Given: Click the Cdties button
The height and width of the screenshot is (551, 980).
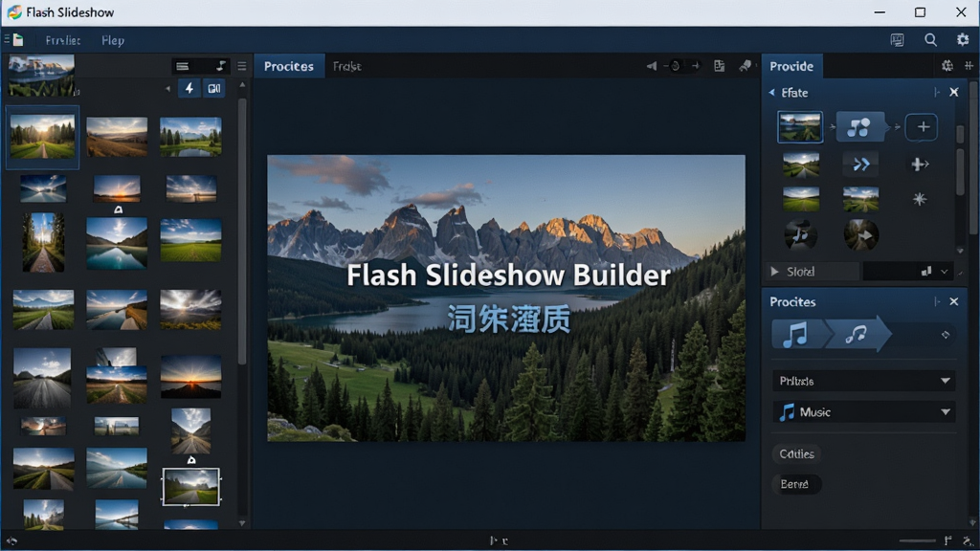Looking at the screenshot, I should click(797, 454).
